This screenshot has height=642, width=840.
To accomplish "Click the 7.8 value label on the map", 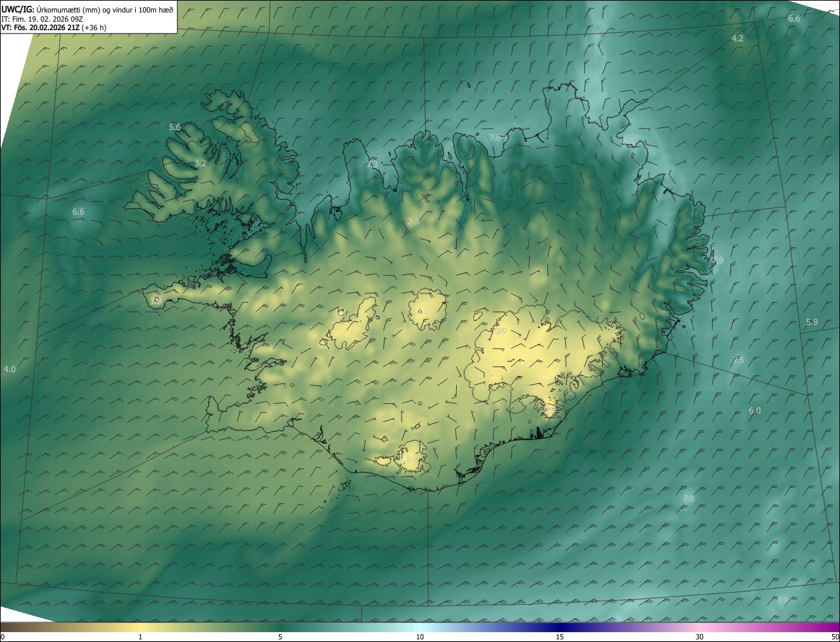I will click(x=688, y=499).
